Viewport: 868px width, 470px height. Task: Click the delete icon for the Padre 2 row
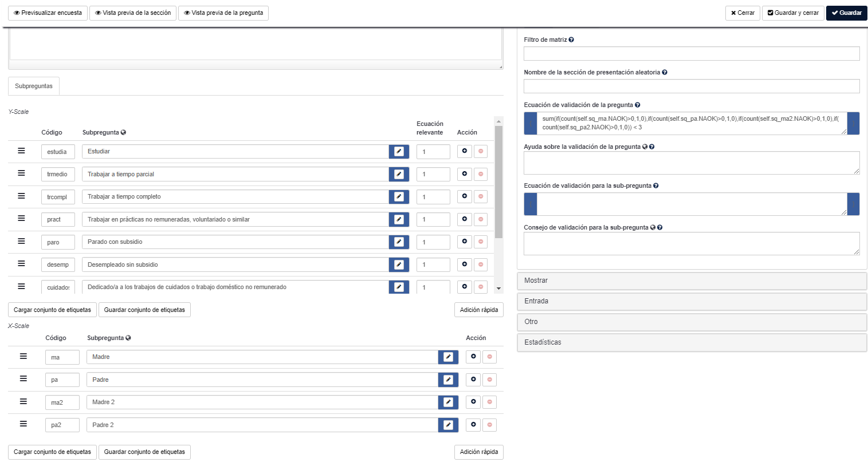(489, 425)
